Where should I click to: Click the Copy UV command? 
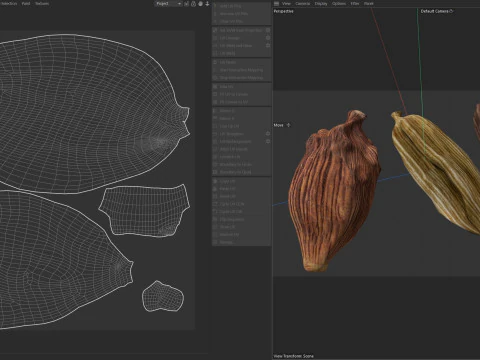coord(241,181)
